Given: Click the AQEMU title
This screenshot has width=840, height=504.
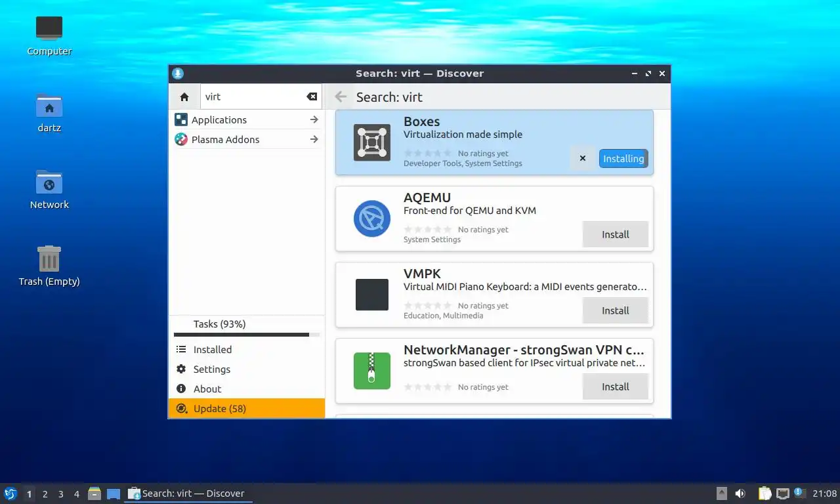Looking at the screenshot, I should coord(427,198).
